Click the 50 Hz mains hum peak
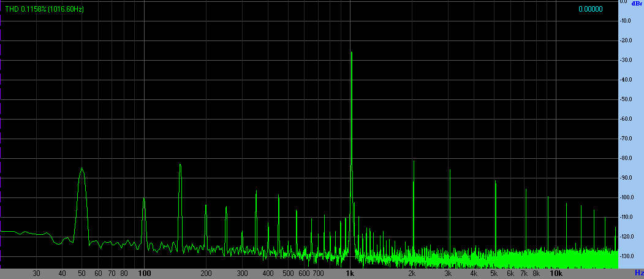 [81, 168]
